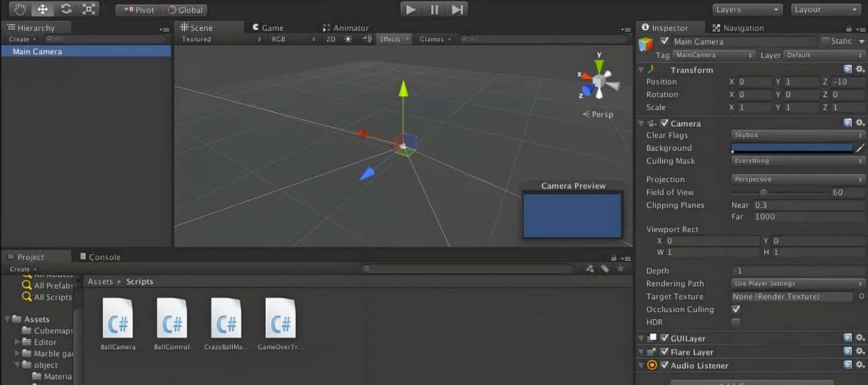868x385 pixels.
Task: Click the scene orientation gizmo cube
Action: point(599,81)
